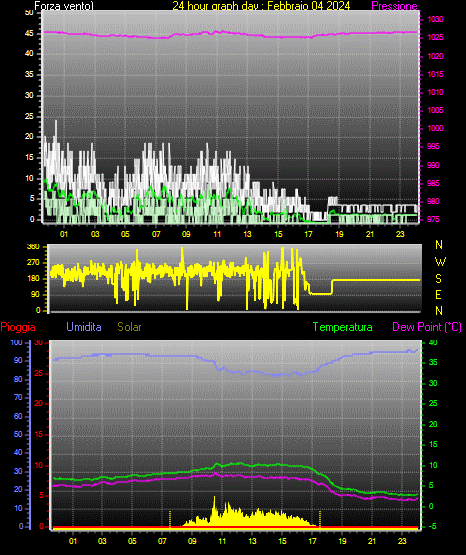Viewport: 466px width, 555px height.
Task: Click the '1000' value on the pressure axis
Action: coord(435,128)
